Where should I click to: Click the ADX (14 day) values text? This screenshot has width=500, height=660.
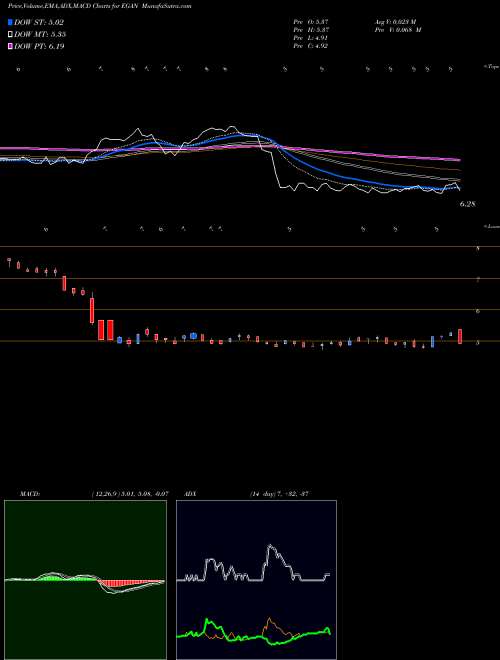[279, 494]
